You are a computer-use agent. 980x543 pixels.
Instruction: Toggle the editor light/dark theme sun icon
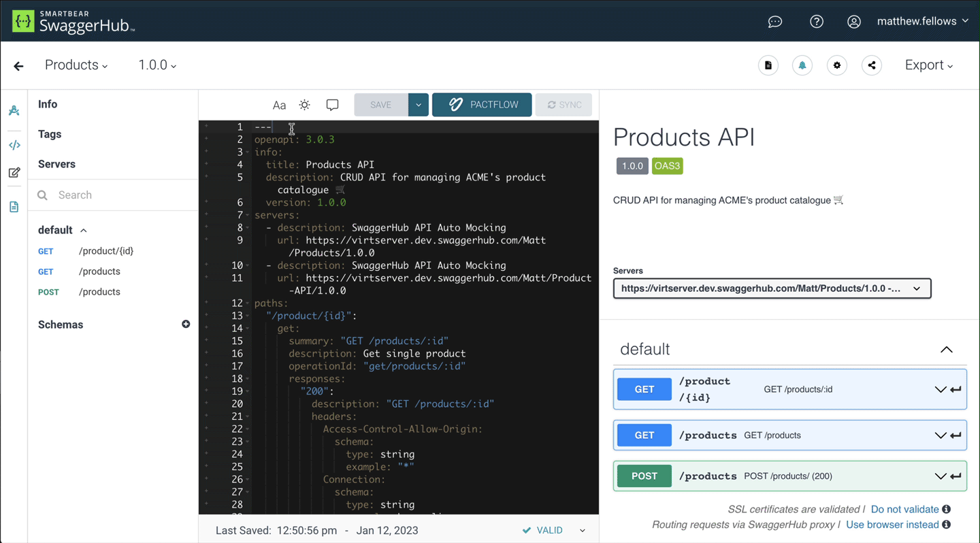(304, 104)
